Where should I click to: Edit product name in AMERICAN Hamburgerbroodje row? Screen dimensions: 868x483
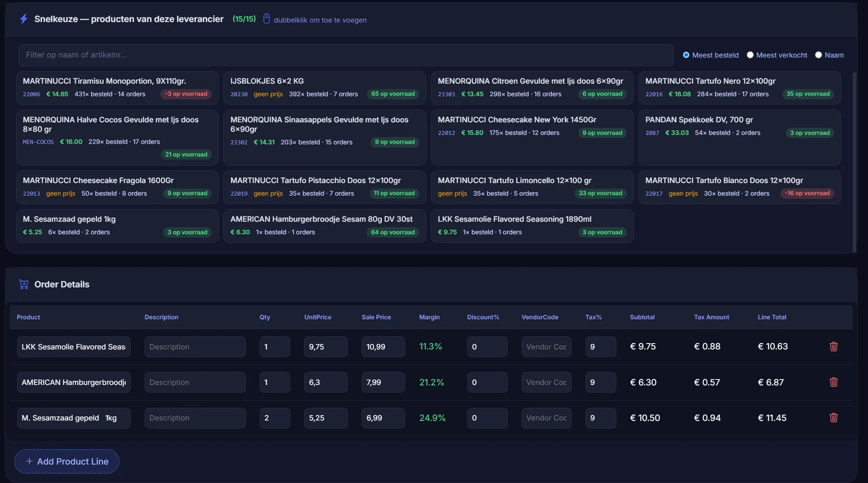pos(74,382)
